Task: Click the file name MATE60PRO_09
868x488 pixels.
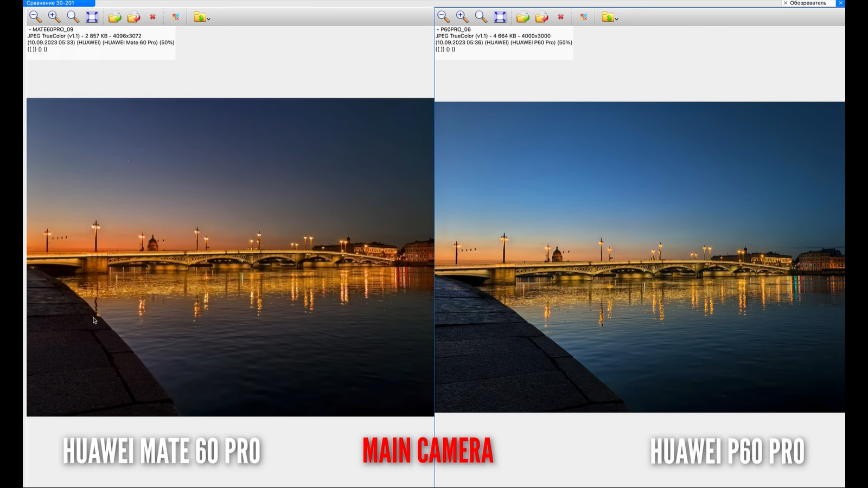Action: click(x=53, y=29)
